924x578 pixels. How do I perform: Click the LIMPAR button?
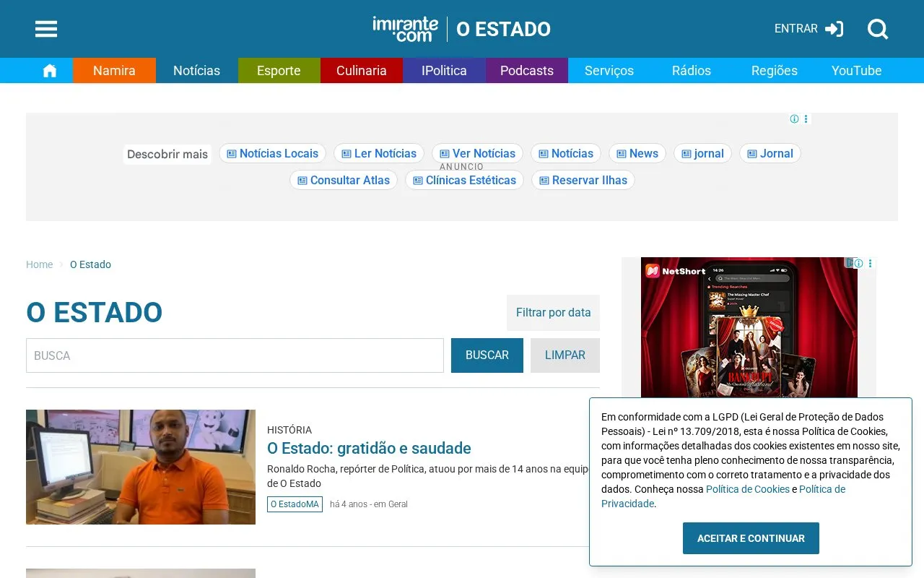(565, 355)
